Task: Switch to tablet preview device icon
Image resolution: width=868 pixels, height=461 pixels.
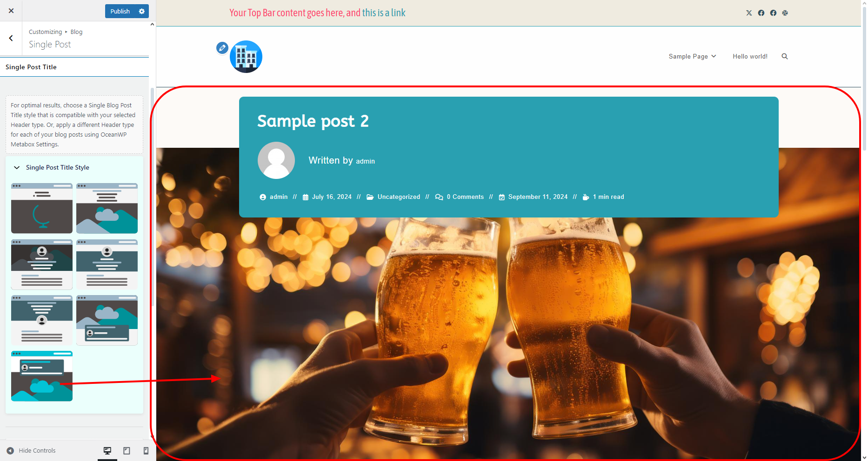Action: (127, 451)
